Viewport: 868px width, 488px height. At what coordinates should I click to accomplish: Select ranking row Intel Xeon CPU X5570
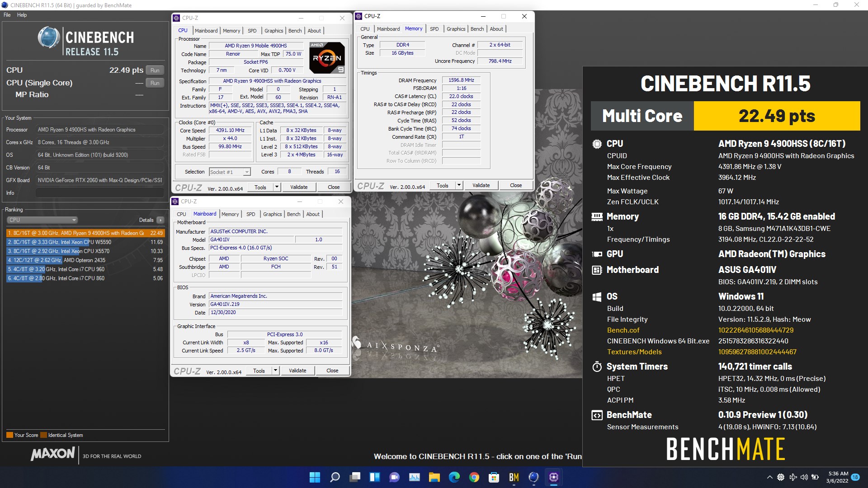(x=85, y=251)
